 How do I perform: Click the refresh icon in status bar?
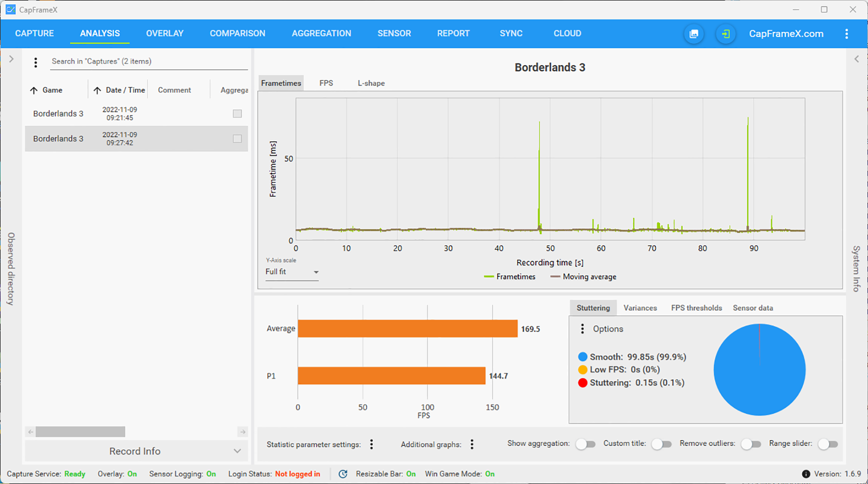(343, 474)
